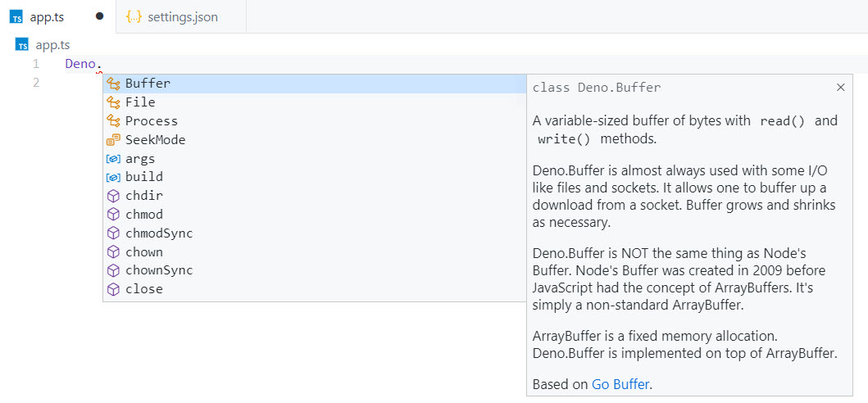Screen dimensions: 868x403
Task: Close the Deno.Buffer documentation panel
Action: point(840,88)
